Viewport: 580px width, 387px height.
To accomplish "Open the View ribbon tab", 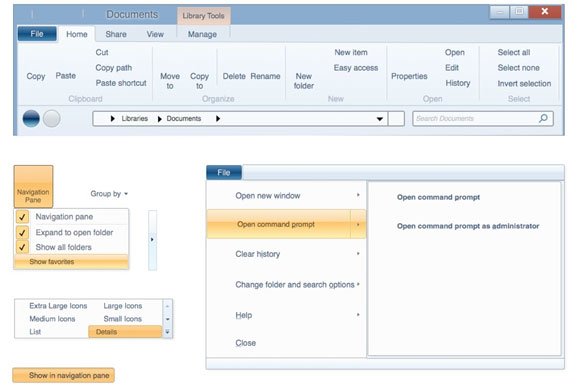I will 155,34.
